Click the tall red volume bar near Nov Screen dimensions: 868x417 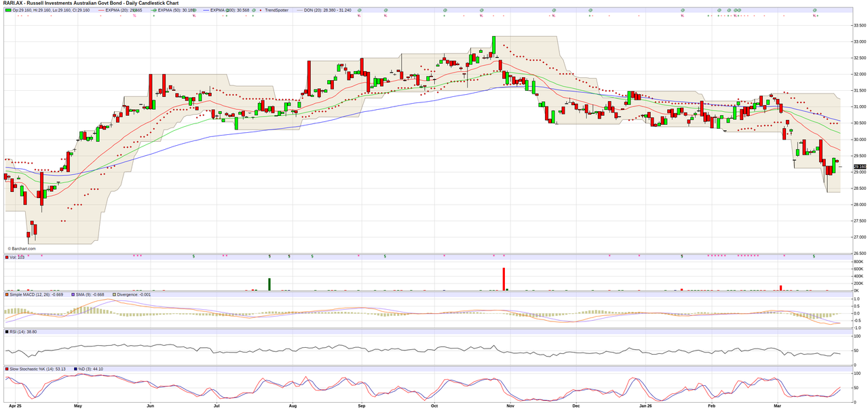[x=504, y=279]
